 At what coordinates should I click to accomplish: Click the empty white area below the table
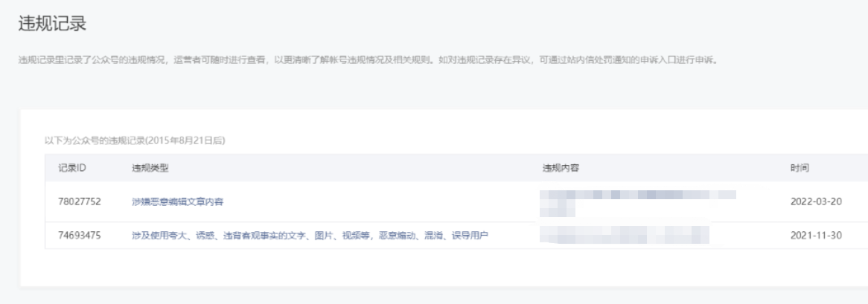443,268
